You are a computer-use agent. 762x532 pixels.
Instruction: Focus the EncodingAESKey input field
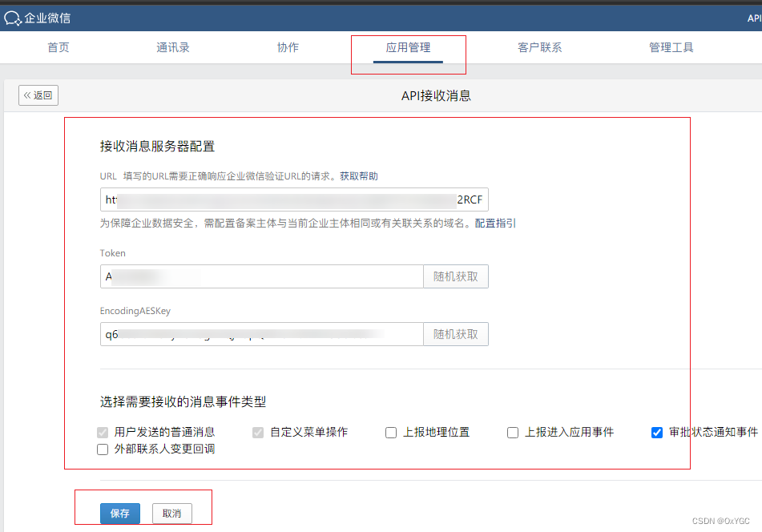261,334
